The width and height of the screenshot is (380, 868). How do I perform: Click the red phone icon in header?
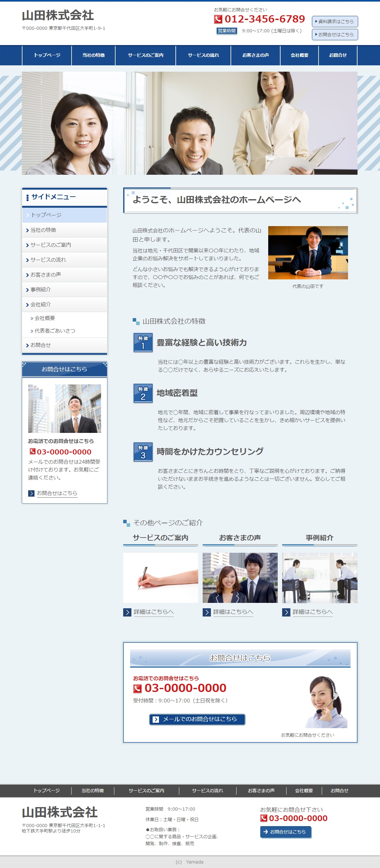click(218, 20)
